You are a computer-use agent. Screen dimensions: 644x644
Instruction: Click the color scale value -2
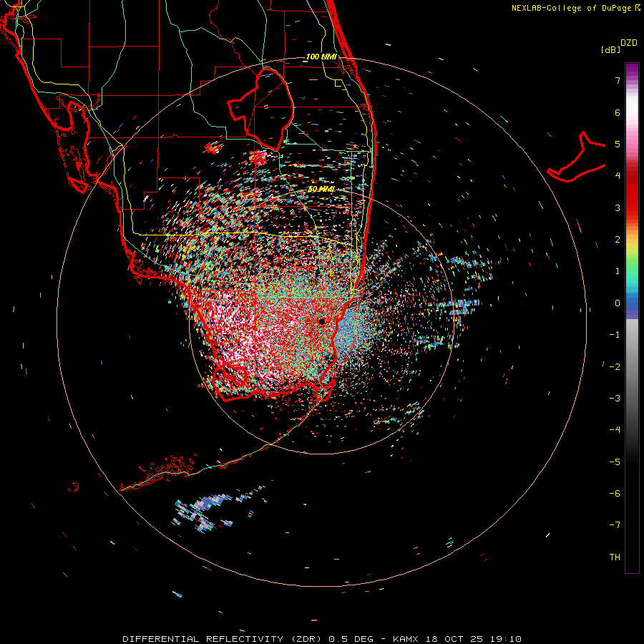pos(615,367)
